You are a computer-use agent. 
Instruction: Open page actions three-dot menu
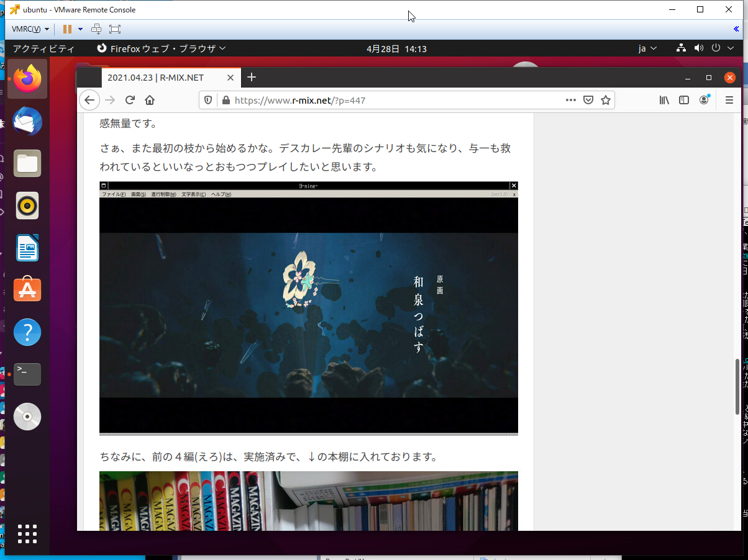pos(571,100)
